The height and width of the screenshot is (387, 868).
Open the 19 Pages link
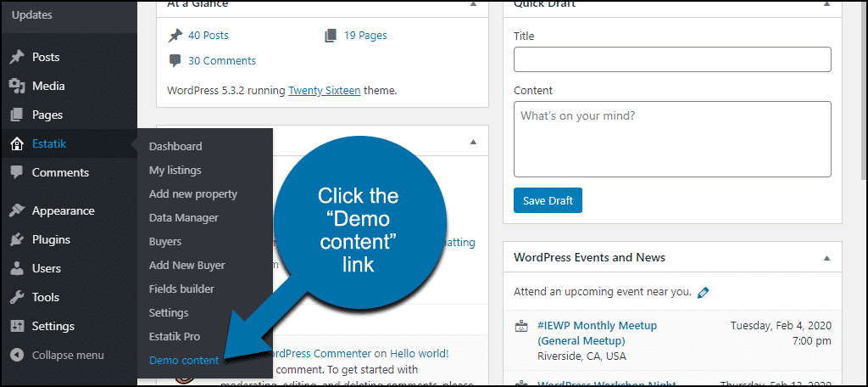(x=365, y=36)
